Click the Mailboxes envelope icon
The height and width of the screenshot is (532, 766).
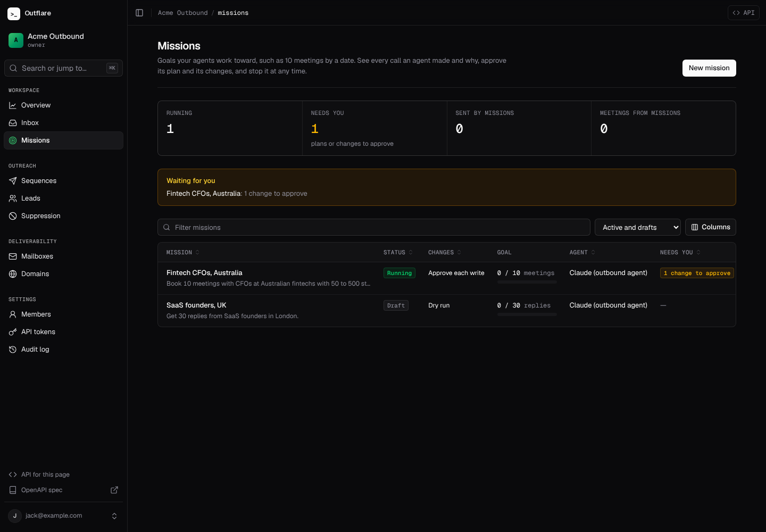[x=13, y=256]
